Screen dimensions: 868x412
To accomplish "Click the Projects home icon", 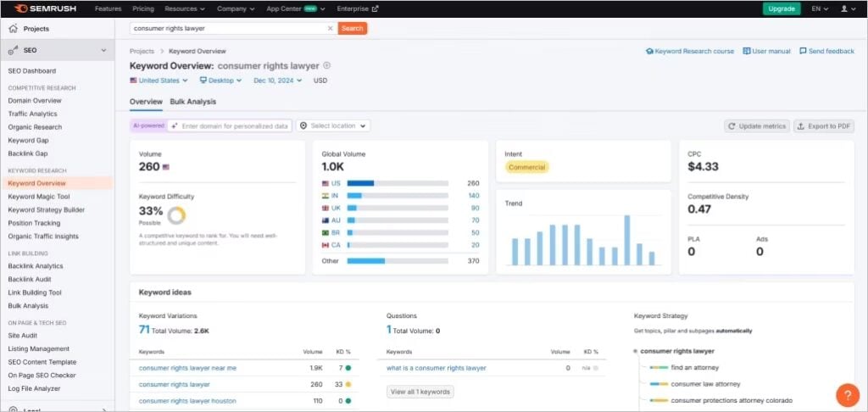I will pyautogui.click(x=13, y=29).
